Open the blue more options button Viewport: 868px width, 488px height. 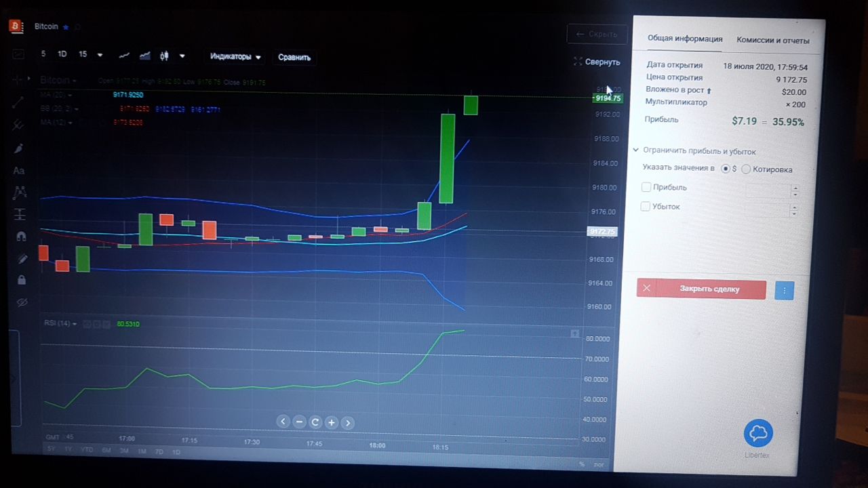784,291
